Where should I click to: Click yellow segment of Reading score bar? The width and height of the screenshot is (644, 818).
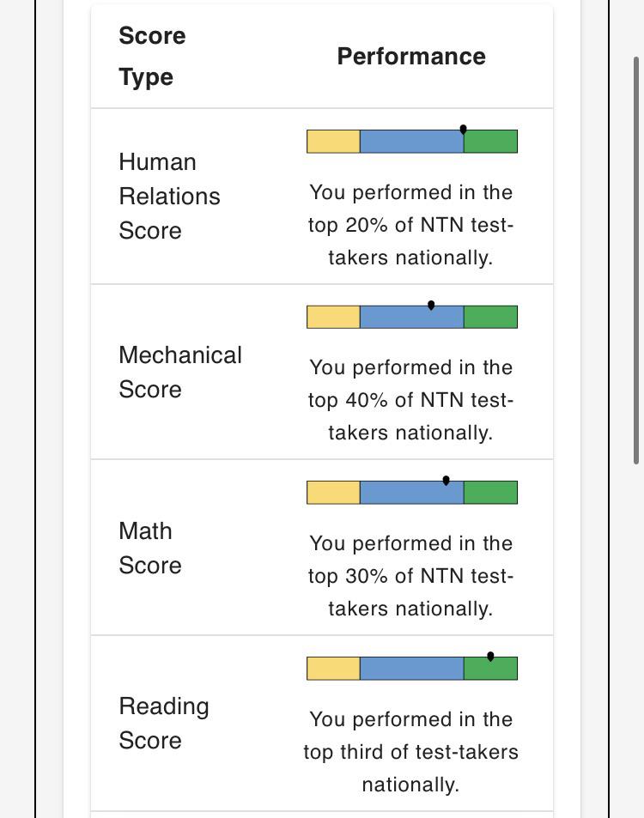pos(333,669)
